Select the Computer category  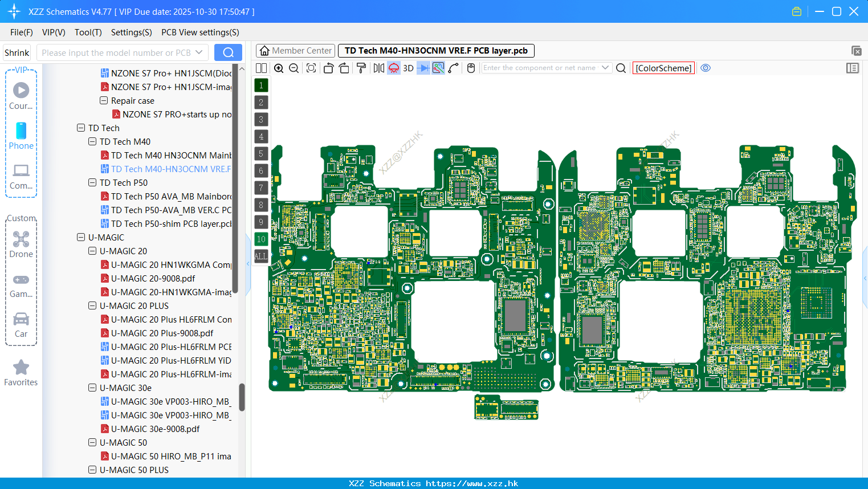21,176
